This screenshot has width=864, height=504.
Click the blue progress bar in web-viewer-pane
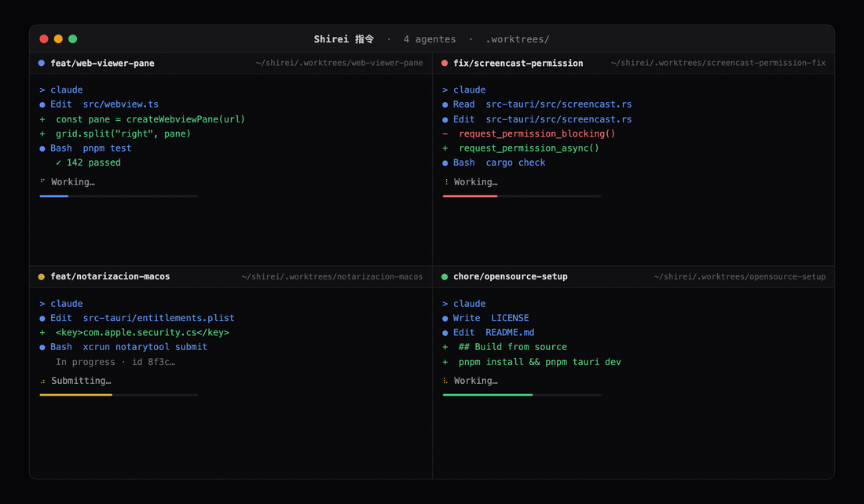click(54, 196)
